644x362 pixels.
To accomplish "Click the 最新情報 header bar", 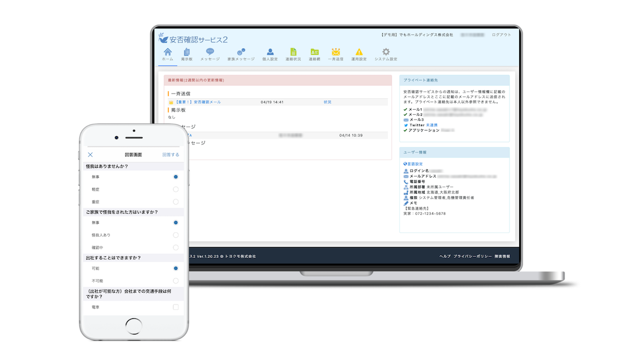I will point(278,80).
